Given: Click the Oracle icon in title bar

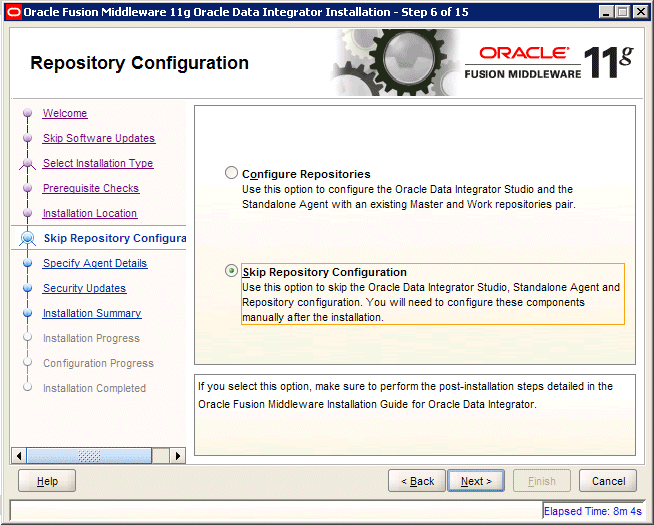Looking at the screenshot, I should tap(14, 12).
